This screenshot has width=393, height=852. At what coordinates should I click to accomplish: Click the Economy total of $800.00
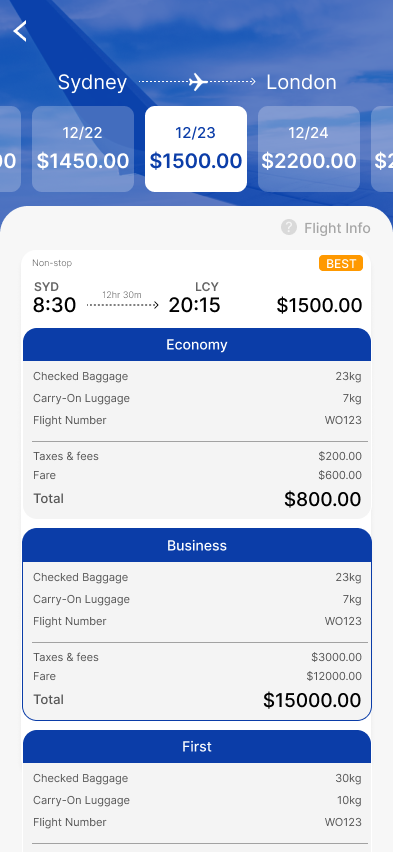322,499
